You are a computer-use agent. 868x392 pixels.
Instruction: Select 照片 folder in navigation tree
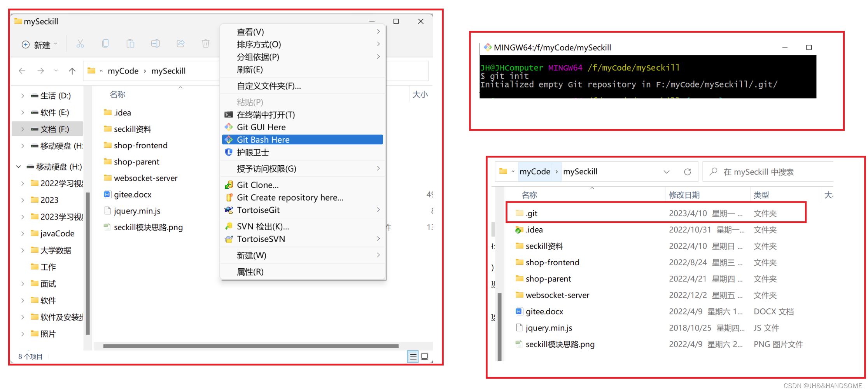(44, 334)
